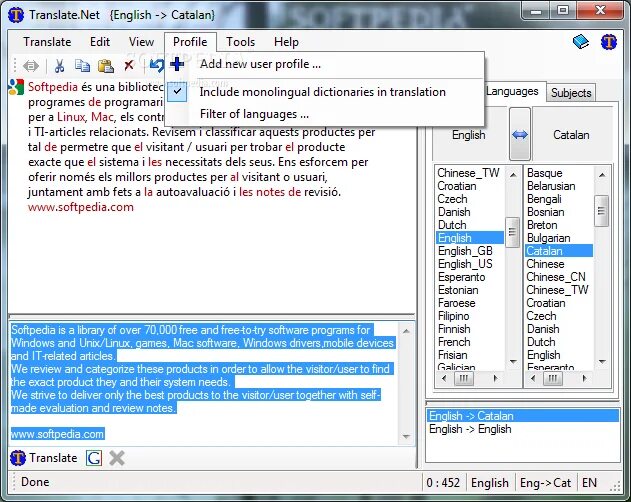Swap languages with the blue double-arrow button
The height and width of the screenshot is (502, 631).
(x=520, y=134)
